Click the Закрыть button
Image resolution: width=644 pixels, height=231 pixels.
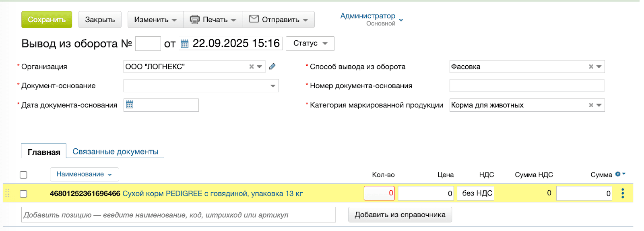pyautogui.click(x=100, y=19)
